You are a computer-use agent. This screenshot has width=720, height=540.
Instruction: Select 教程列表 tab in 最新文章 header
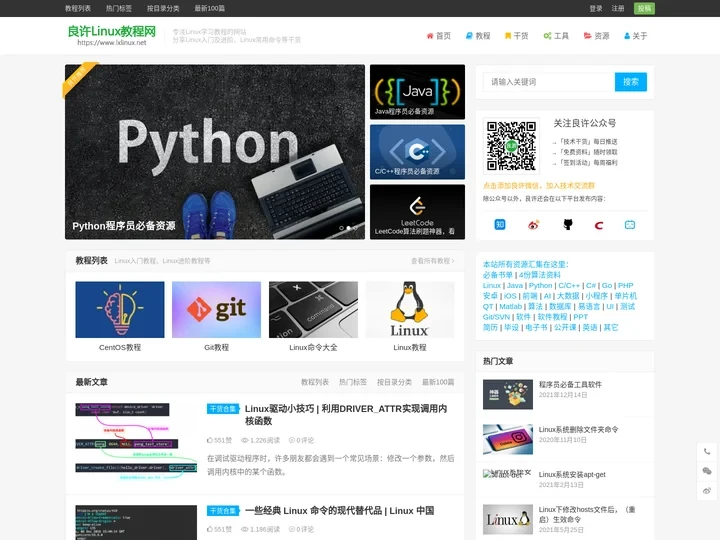(x=315, y=382)
